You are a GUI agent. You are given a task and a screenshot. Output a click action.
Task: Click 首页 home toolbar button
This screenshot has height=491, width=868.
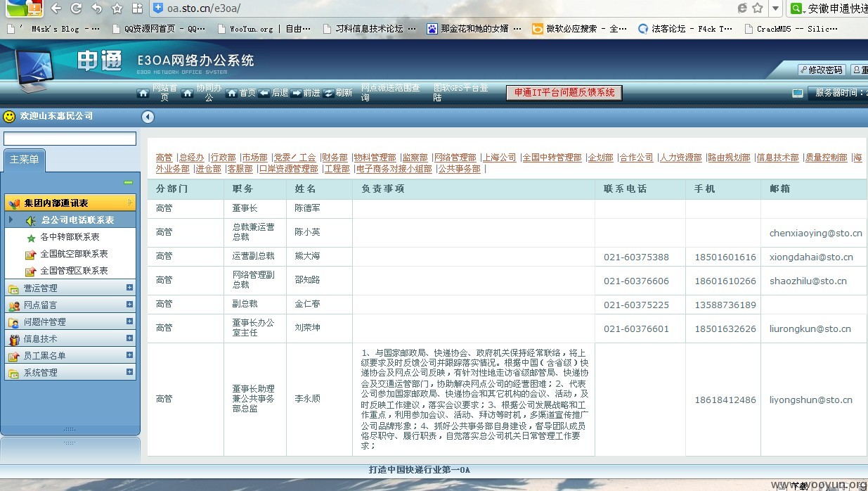point(241,93)
